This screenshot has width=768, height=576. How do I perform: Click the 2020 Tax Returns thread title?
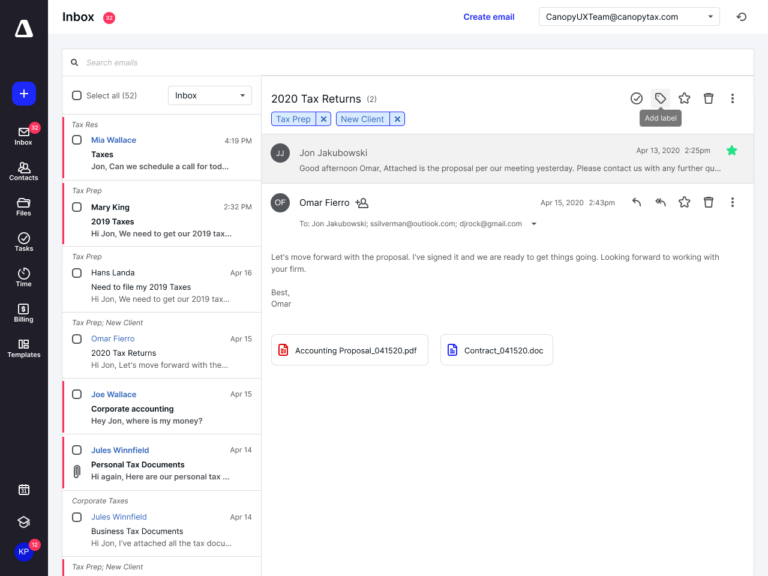click(x=316, y=99)
